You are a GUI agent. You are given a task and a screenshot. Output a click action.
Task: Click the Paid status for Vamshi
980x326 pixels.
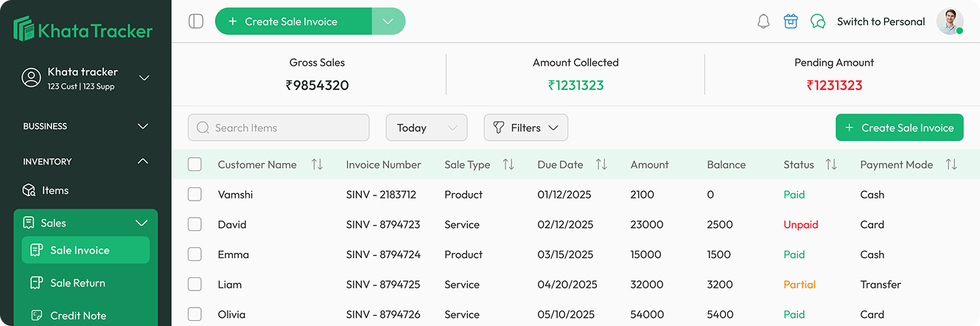[794, 195]
